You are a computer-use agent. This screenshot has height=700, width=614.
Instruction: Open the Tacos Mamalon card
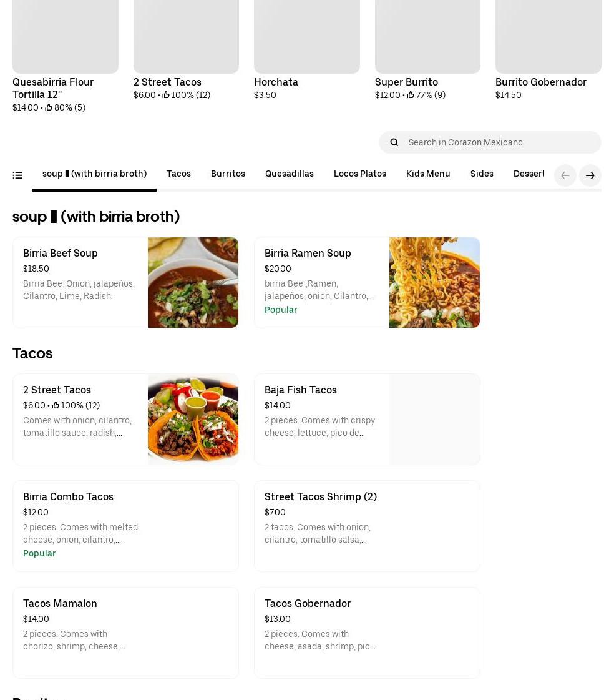click(125, 633)
